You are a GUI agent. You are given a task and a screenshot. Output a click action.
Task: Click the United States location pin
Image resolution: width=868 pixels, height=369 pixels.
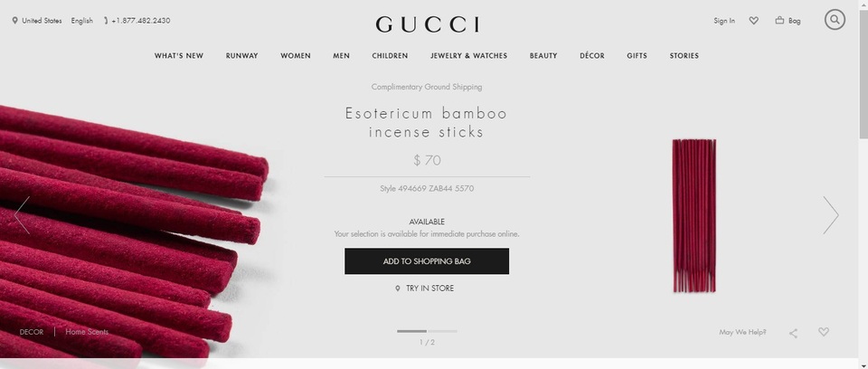pyautogui.click(x=15, y=21)
